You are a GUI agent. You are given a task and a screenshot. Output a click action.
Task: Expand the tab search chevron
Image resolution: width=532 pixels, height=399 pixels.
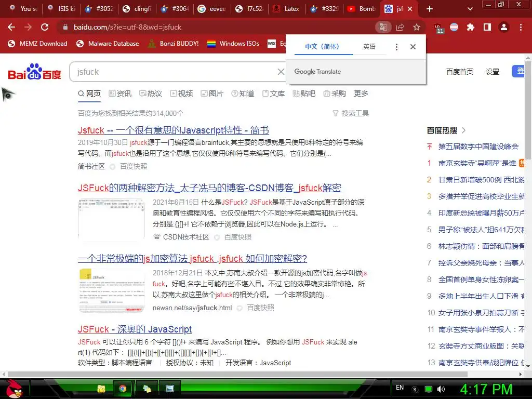pyautogui.click(x=470, y=9)
